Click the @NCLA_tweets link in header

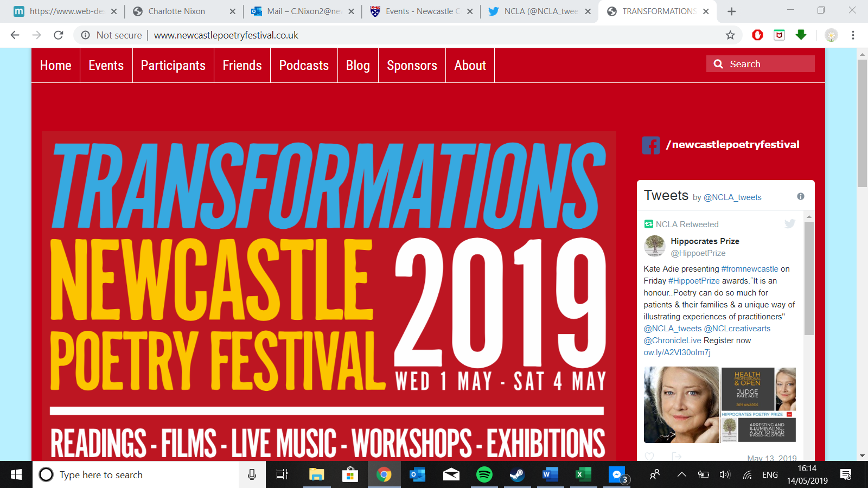(x=732, y=197)
